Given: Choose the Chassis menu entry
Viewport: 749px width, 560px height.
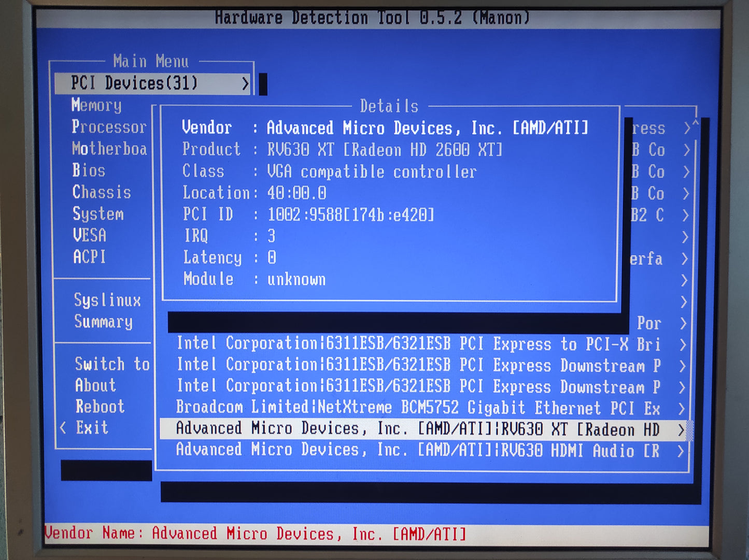Looking at the screenshot, I should pos(102,192).
